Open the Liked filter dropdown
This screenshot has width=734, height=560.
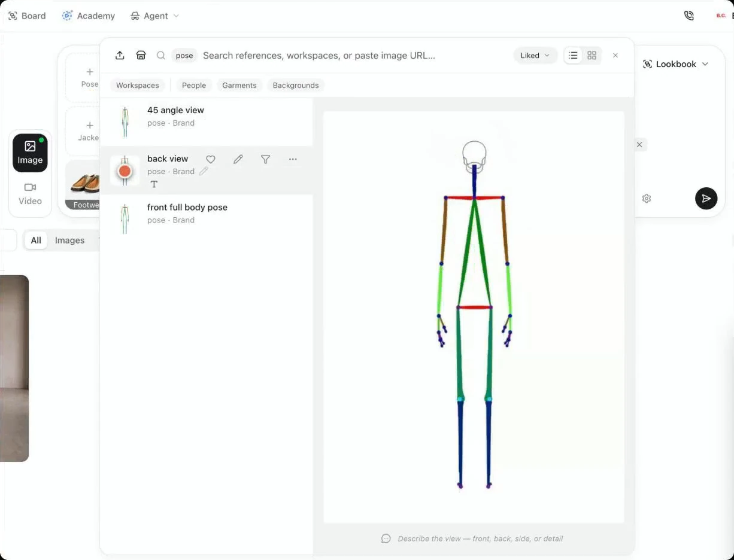(x=535, y=55)
